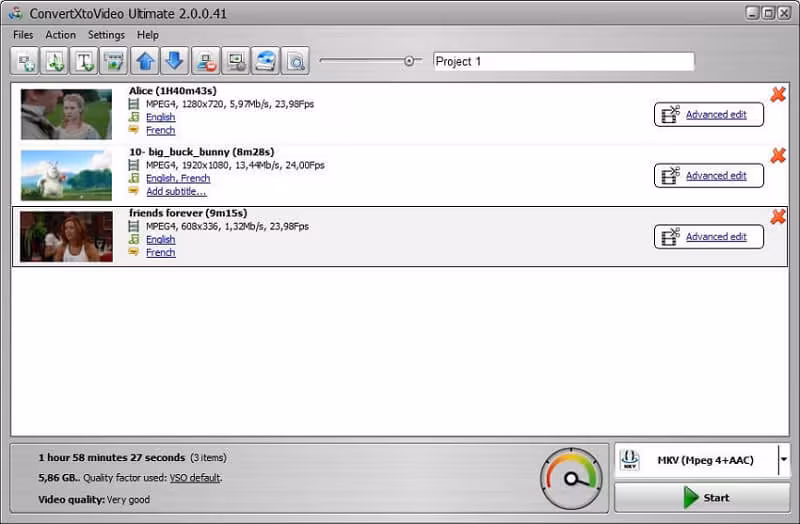Screen dimensions: 800x524
Task: Open Advanced edit for friends forever
Action: click(709, 237)
